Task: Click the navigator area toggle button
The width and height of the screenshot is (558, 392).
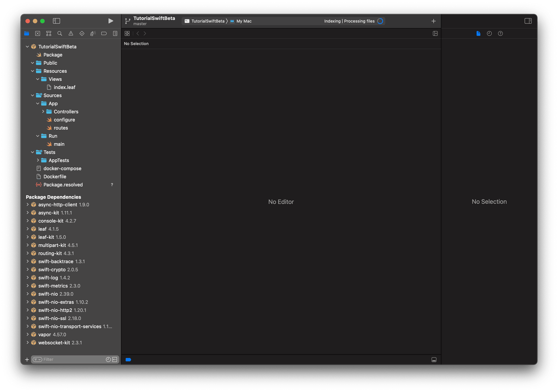Action: (x=57, y=21)
